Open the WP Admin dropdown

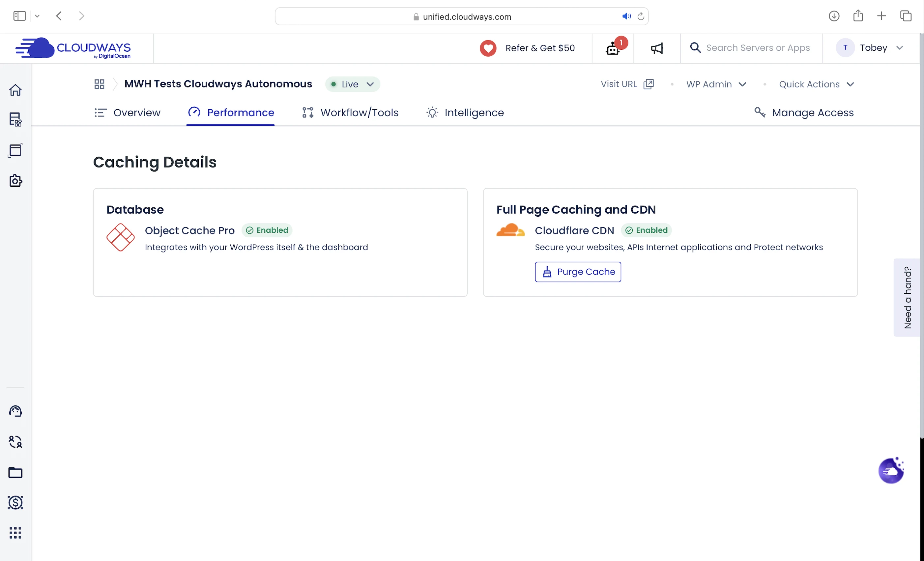pyautogui.click(x=716, y=84)
